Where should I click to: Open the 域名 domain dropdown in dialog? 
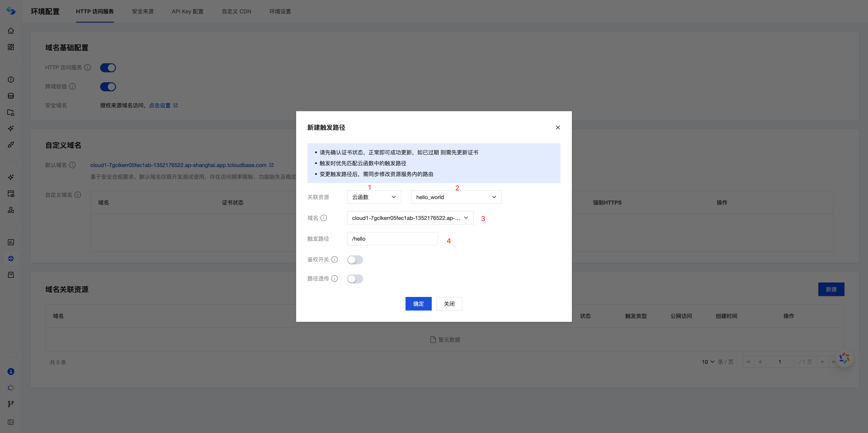[410, 218]
